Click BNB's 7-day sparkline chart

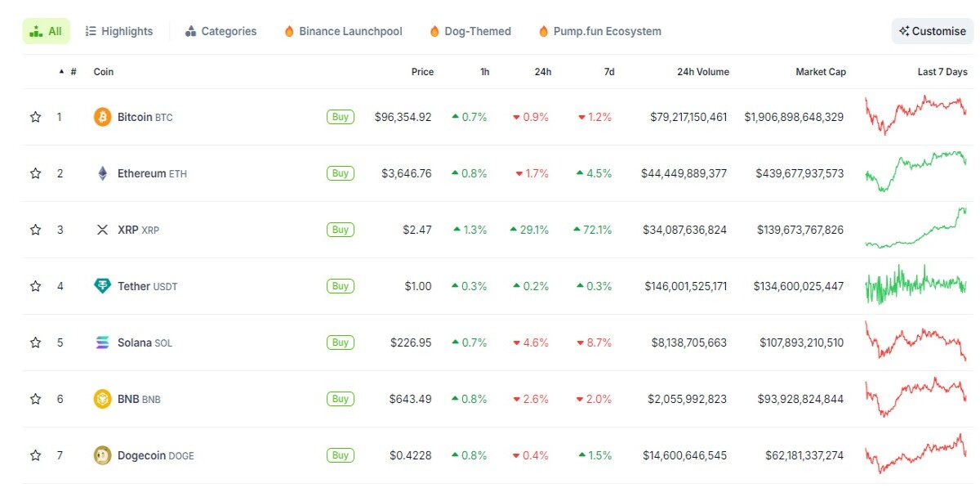click(x=915, y=396)
